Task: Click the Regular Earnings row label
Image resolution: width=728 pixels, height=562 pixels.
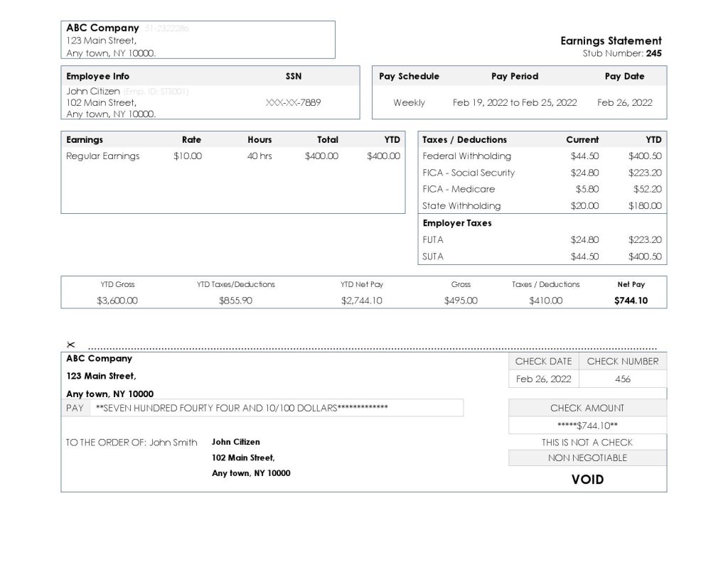Action: [102, 156]
